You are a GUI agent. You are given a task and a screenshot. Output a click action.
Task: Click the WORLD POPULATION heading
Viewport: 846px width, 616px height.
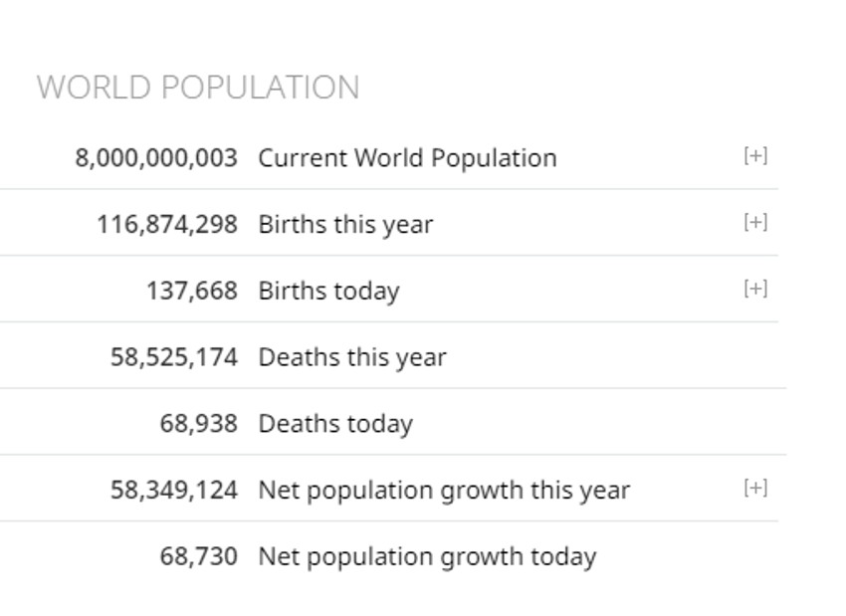tap(198, 88)
